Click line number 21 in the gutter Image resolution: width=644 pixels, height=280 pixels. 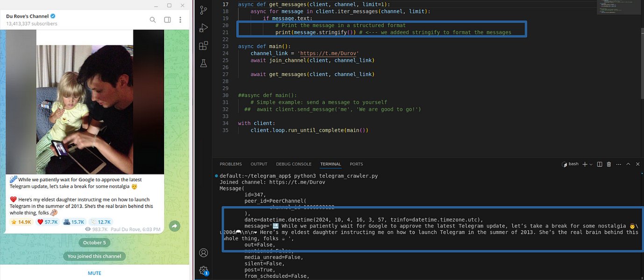(226, 33)
